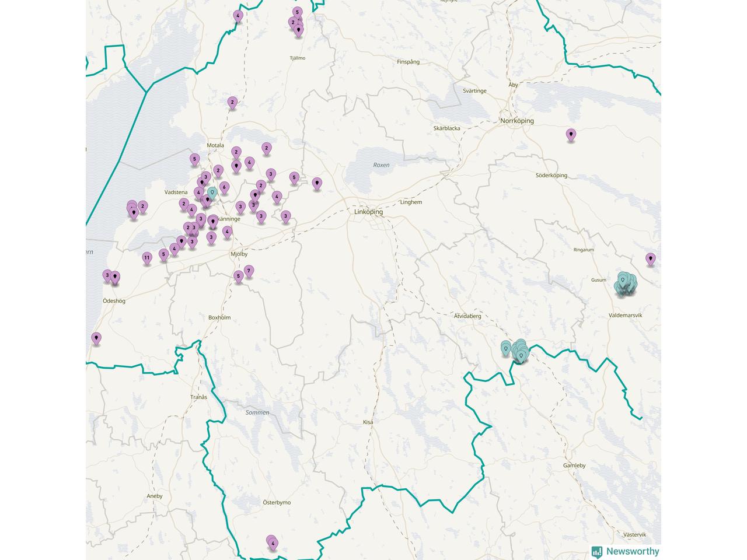Viewport: 747px width, 560px height.
Task: Click the Västervik town label
Action: 635,534
